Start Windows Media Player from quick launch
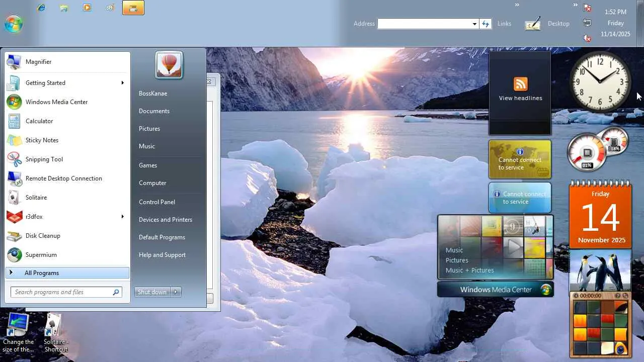The width and height of the screenshot is (644, 362). (87, 8)
